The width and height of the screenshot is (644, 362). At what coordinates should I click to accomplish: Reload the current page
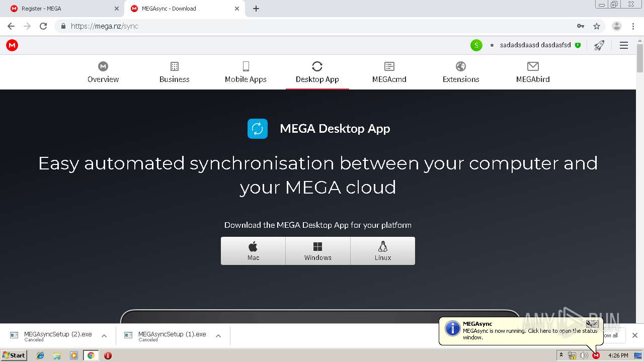coord(43,26)
